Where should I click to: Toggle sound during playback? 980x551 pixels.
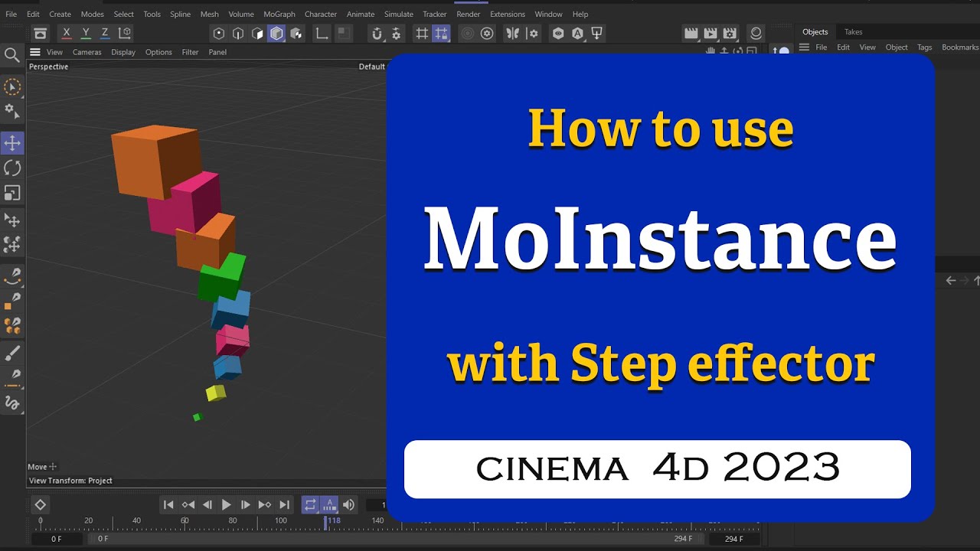click(x=348, y=504)
